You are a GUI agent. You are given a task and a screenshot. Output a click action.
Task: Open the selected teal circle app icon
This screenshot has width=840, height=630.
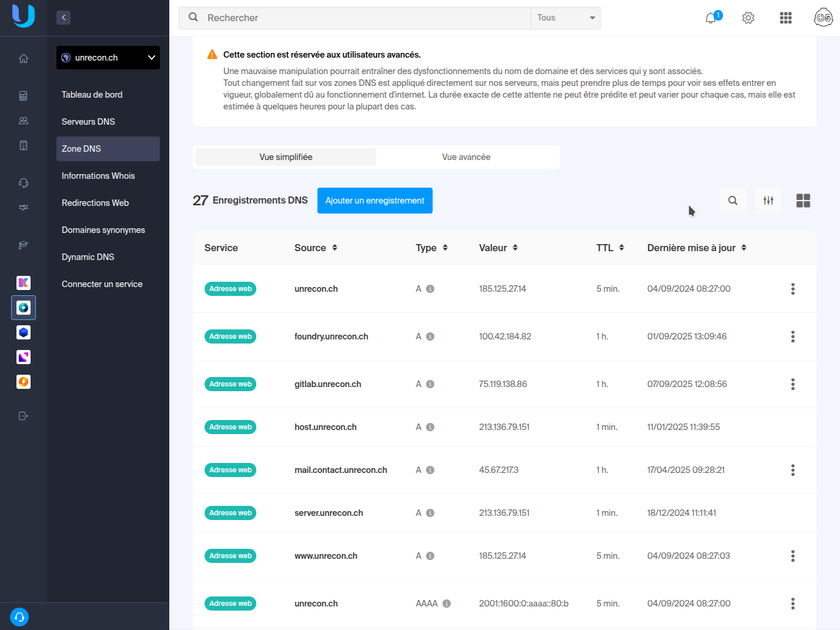point(24,308)
